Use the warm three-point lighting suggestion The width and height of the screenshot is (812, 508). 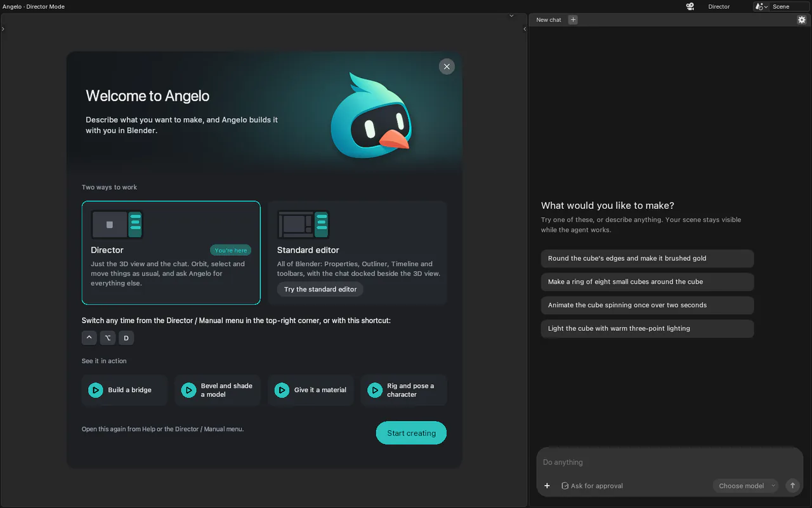pyautogui.click(x=647, y=329)
